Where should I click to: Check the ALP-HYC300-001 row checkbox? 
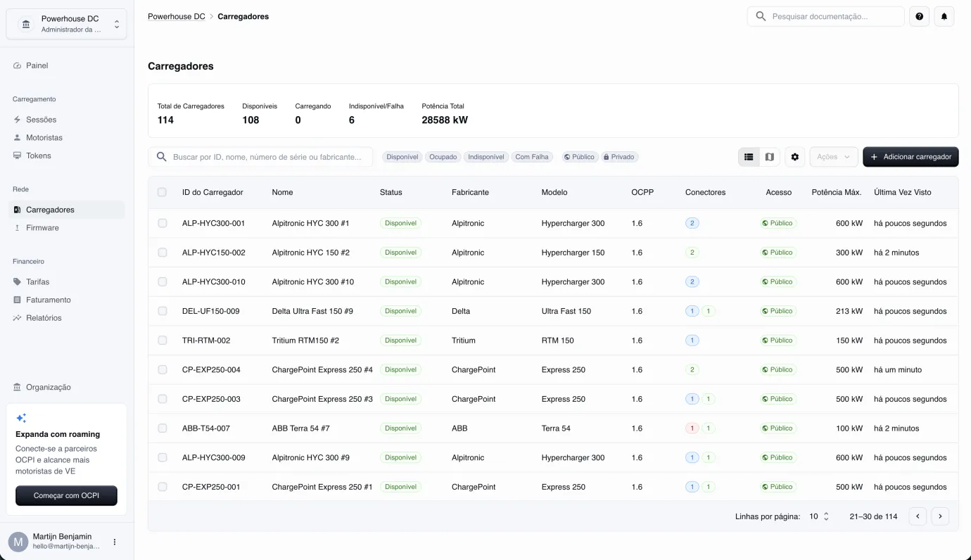point(163,223)
